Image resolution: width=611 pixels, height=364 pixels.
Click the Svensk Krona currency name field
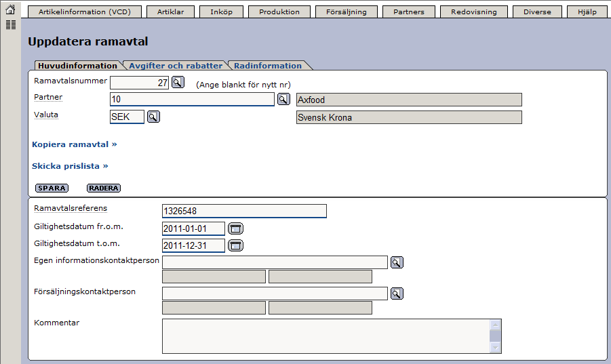coord(409,117)
